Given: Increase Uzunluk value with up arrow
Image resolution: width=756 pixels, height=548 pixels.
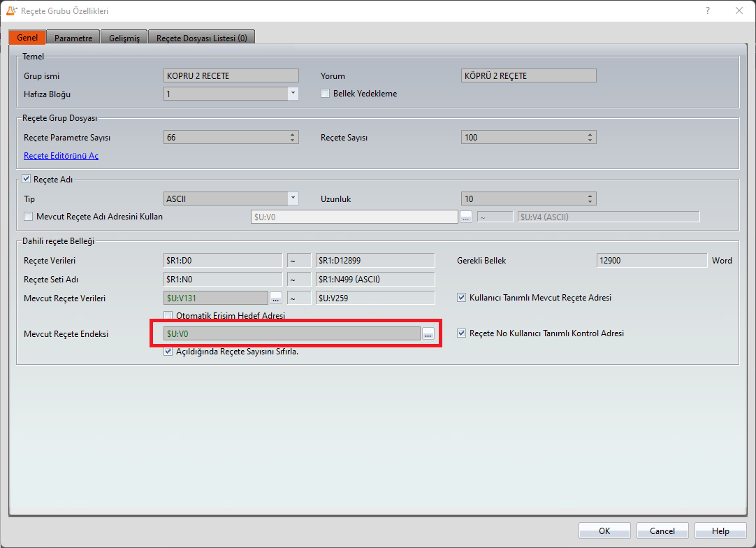Looking at the screenshot, I should click(590, 196).
